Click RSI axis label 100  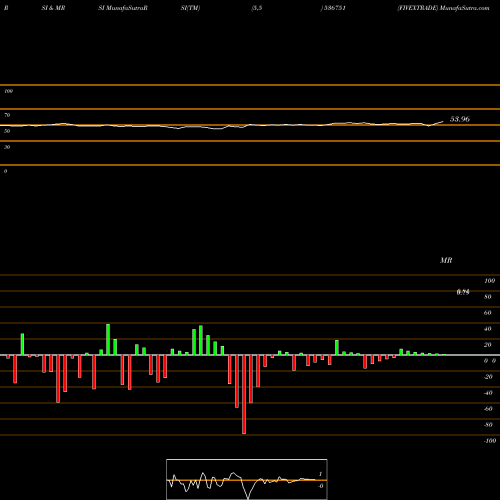pyautogui.click(x=8, y=91)
